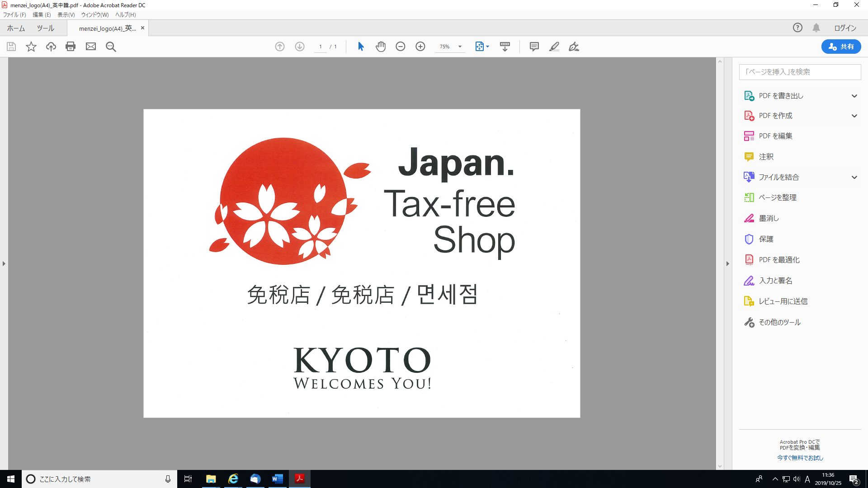Image resolution: width=868 pixels, height=488 pixels.
Task: Expand PDF を書き出し section chevron
Action: pyautogui.click(x=854, y=96)
